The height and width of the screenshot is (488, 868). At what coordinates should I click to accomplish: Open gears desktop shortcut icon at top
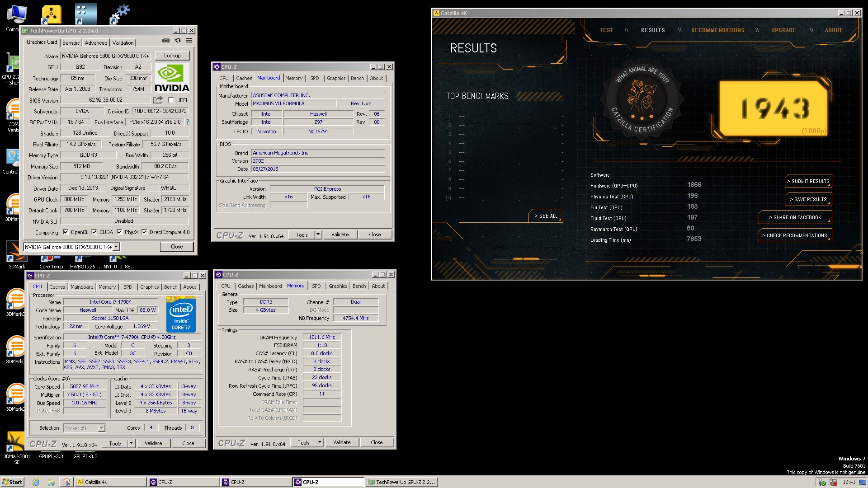(x=119, y=14)
